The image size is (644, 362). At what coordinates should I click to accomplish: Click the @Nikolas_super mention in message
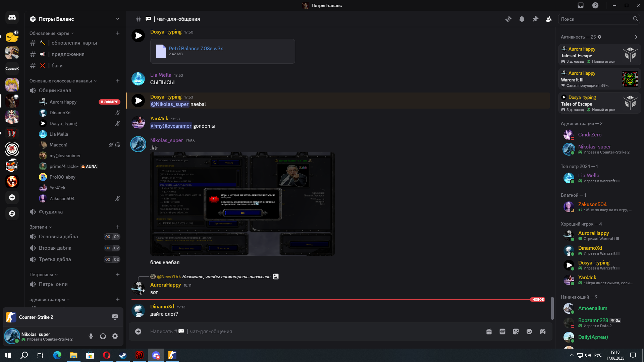click(x=170, y=104)
